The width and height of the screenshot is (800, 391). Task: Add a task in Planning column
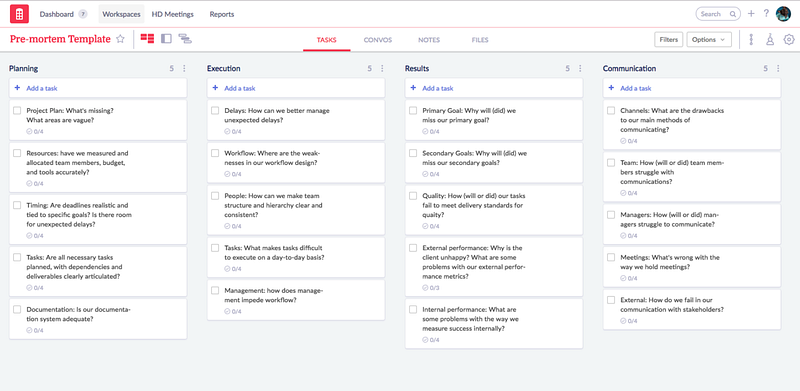coord(98,88)
